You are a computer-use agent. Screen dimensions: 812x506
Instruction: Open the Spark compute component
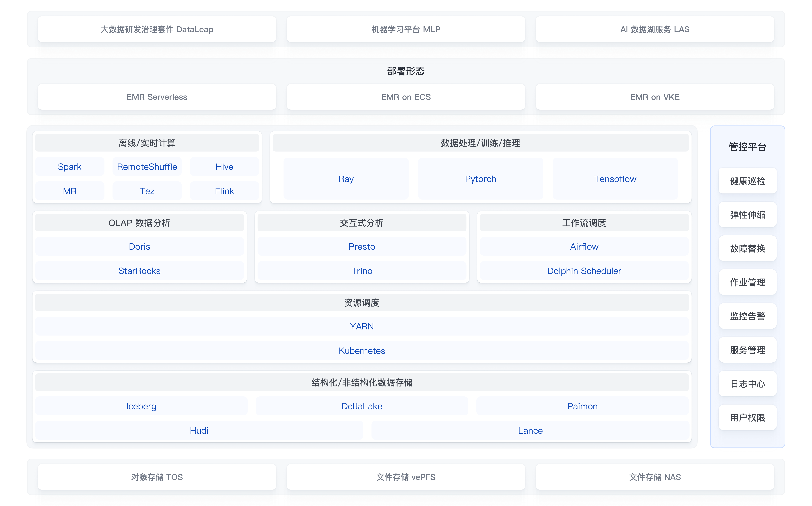pyautogui.click(x=70, y=167)
